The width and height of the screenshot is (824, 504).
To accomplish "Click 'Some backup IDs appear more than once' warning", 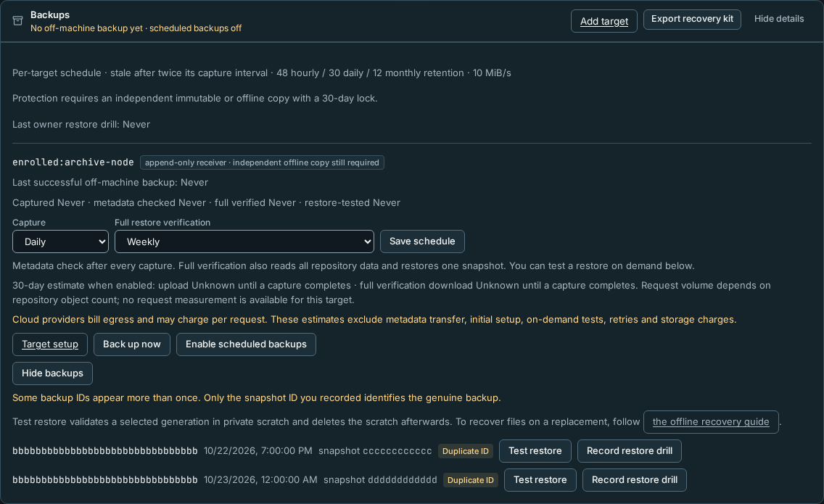I will point(257,398).
